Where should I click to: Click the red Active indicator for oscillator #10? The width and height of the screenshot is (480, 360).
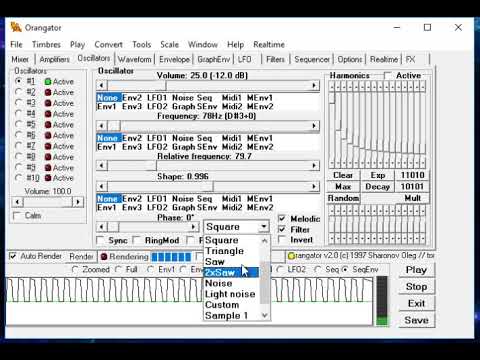(48, 178)
